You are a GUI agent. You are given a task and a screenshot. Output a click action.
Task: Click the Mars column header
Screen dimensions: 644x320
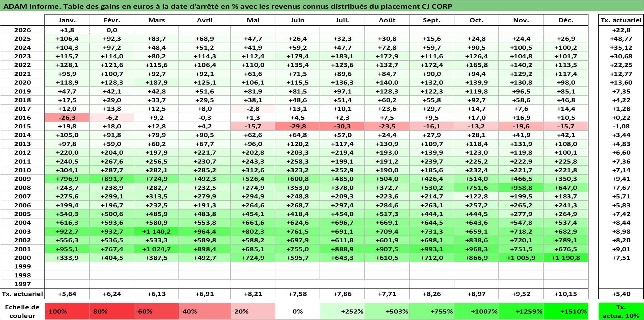pyautogui.click(x=157, y=20)
